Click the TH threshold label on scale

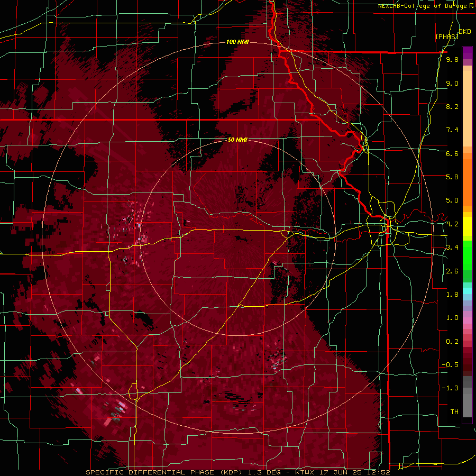click(x=454, y=412)
